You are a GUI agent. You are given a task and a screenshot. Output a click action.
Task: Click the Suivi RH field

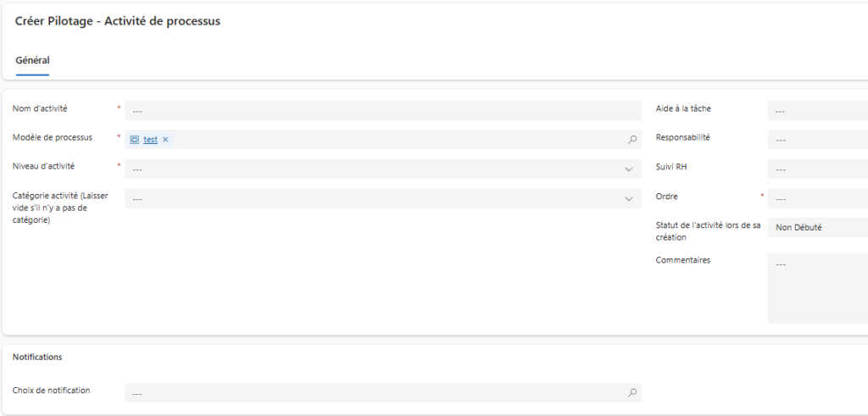(x=817, y=169)
